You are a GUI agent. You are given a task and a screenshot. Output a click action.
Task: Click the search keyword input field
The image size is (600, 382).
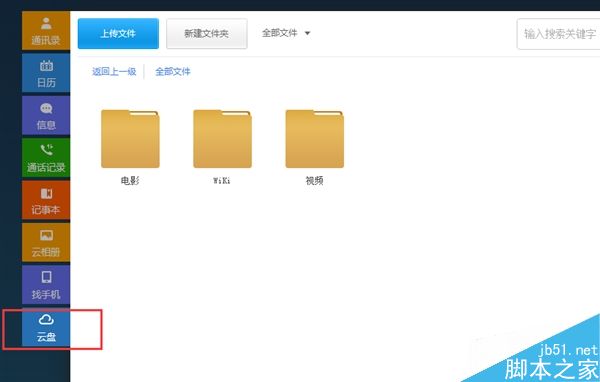[558, 34]
